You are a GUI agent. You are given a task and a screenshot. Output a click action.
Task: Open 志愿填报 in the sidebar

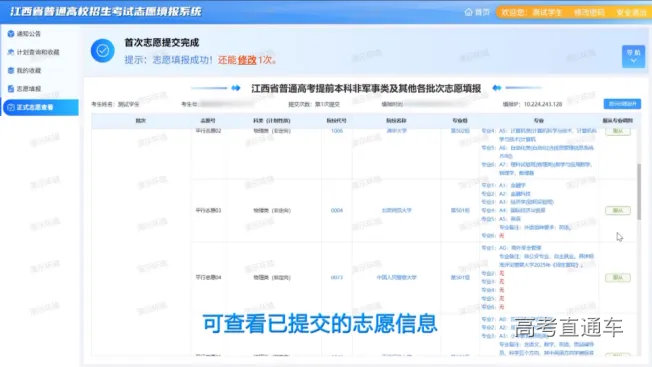29,89
